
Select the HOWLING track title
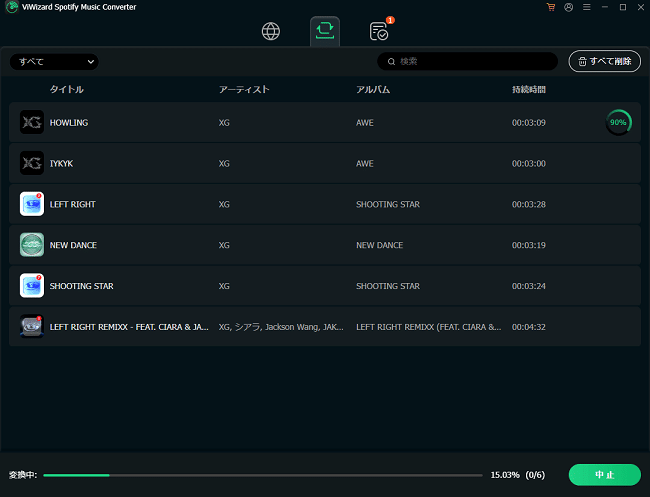tap(69, 123)
